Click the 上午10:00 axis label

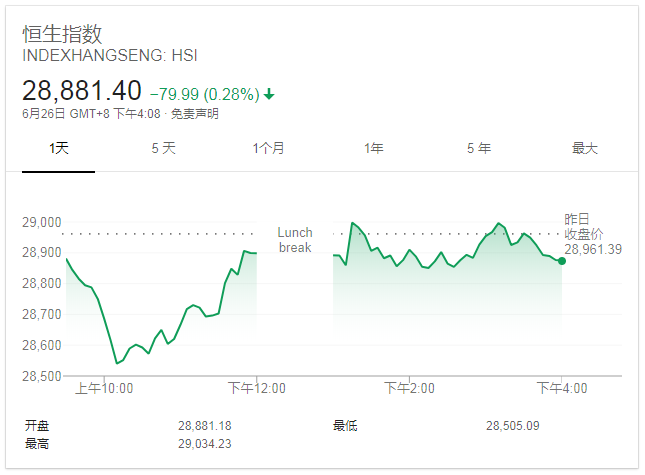(x=104, y=388)
